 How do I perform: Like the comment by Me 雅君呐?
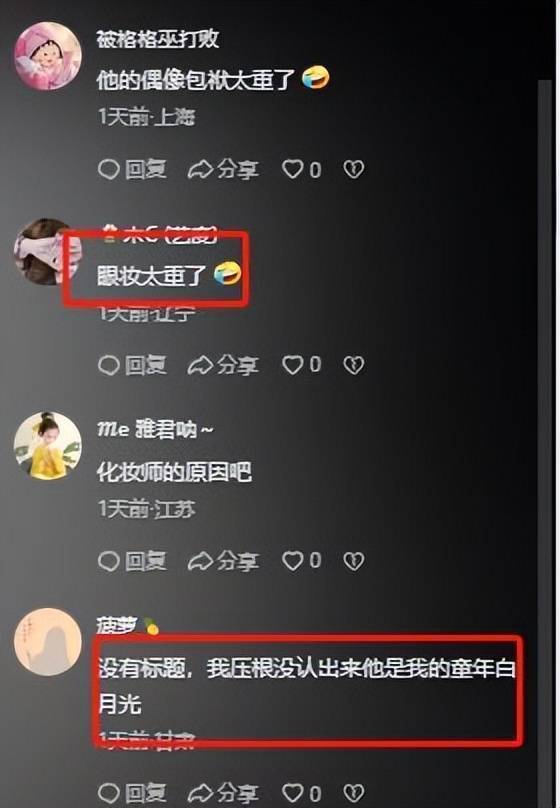(x=301, y=561)
